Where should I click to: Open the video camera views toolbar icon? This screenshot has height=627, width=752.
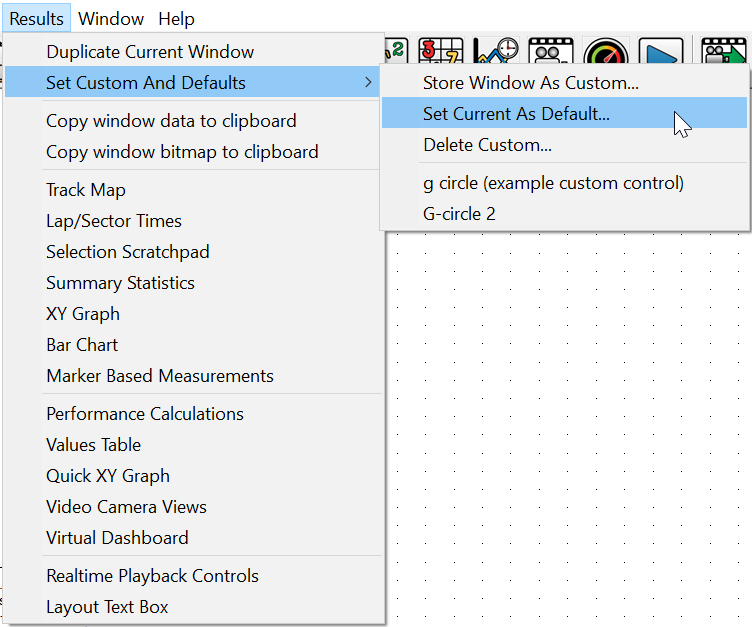[549, 51]
